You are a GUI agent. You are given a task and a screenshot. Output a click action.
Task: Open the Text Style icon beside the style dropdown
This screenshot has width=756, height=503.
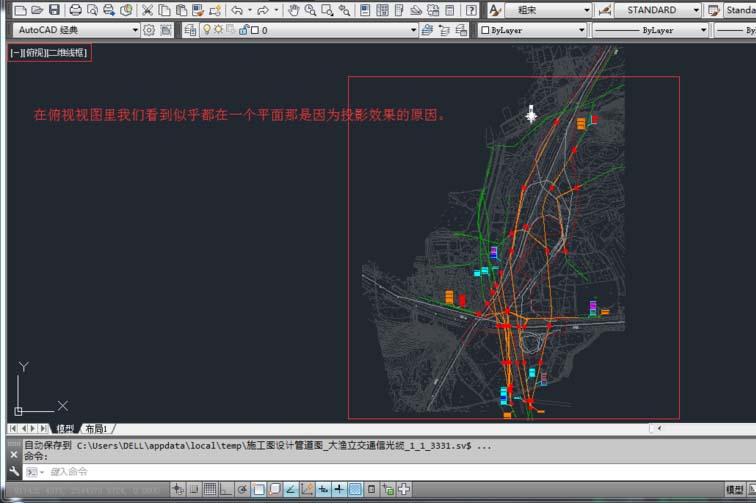[495, 10]
